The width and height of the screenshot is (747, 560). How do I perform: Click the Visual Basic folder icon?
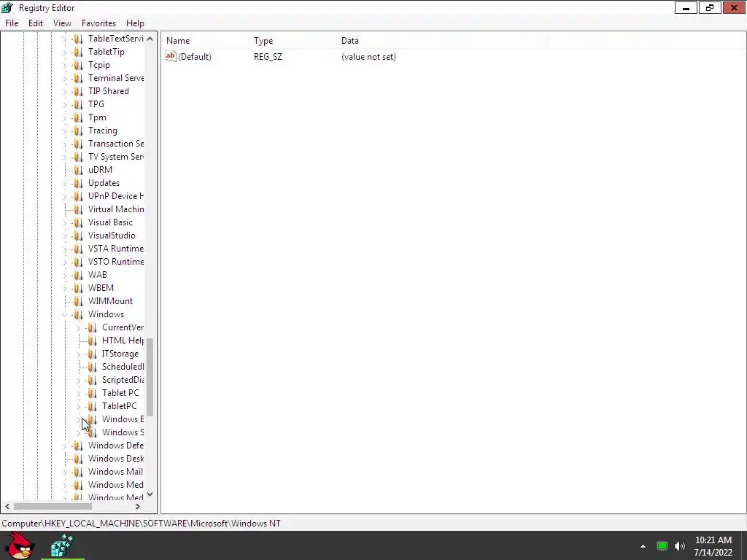pos(79,222)
